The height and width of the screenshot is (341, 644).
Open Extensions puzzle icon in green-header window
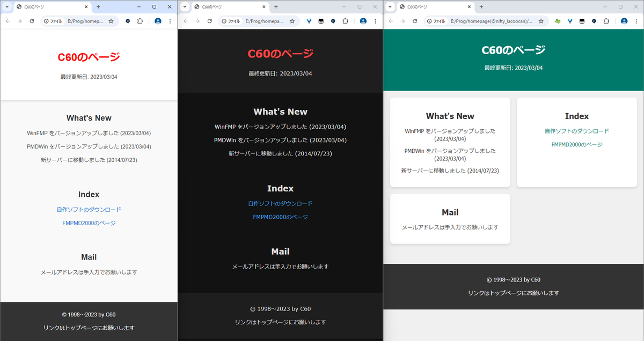(606, 21)
